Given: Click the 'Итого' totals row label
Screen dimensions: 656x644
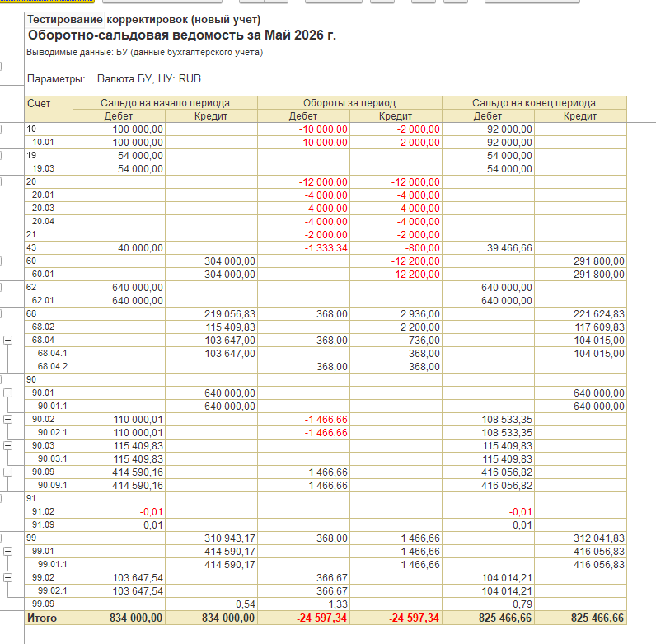Looking at the screenshot, I should pyautogui.click(x=42, y=618).
